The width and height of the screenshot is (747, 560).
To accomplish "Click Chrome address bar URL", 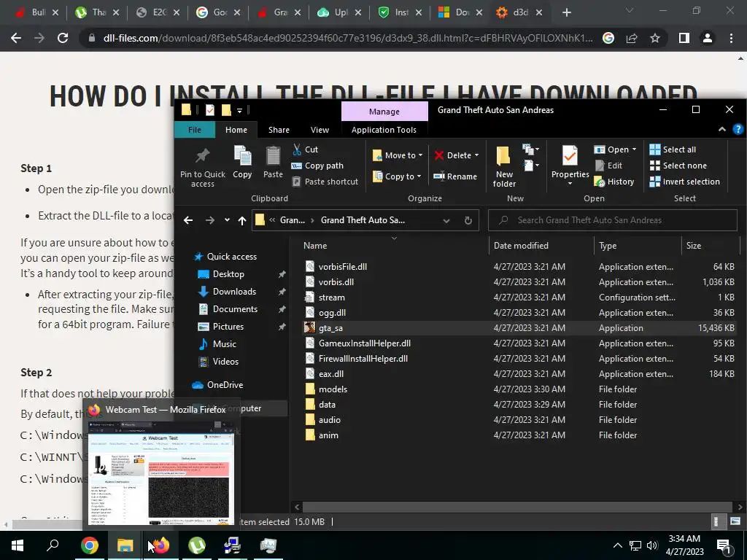I will coord(348,38).
